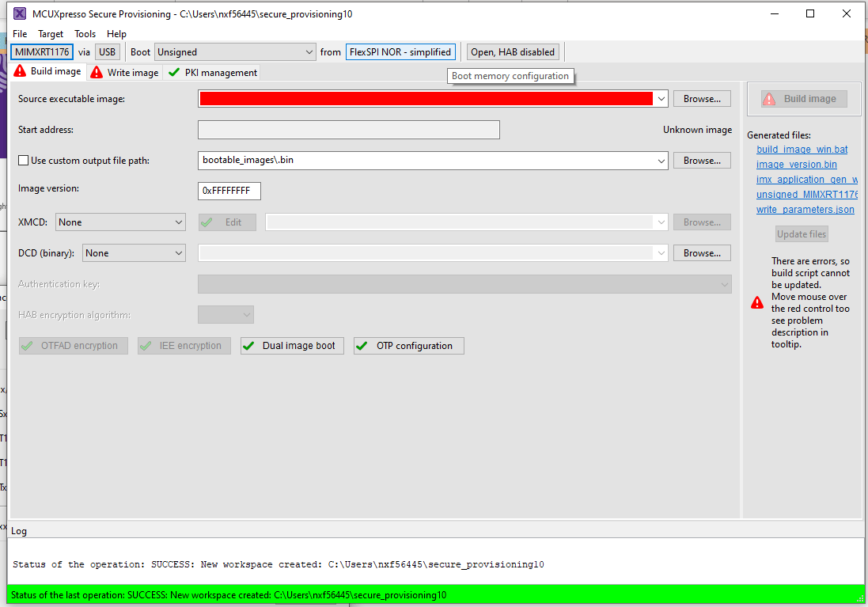
Task: Click the checkmark icon on OTP configuration button
Action: pyautogui.click(x=362, y=345)
